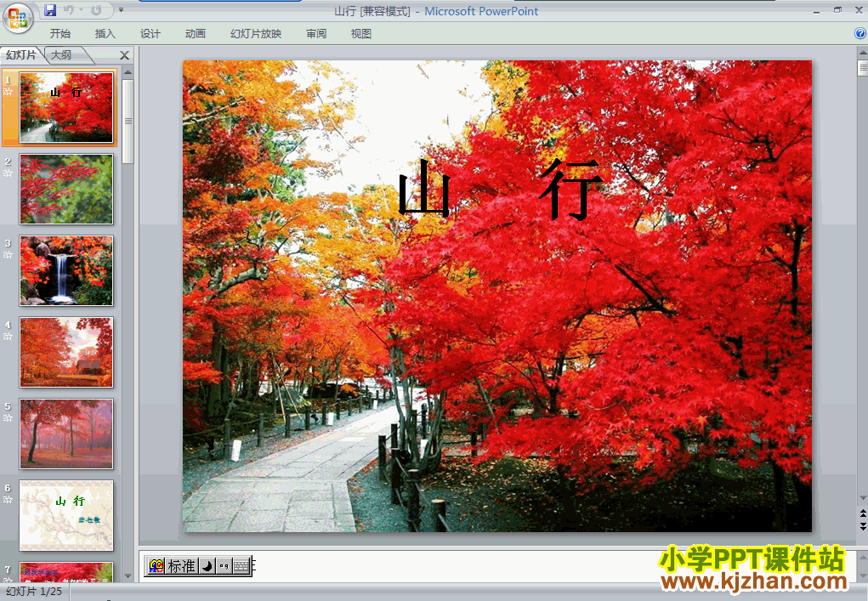Switch to the 设计 ribbon tab
This screenshot has height=601, width=868.
pos(150,34)
